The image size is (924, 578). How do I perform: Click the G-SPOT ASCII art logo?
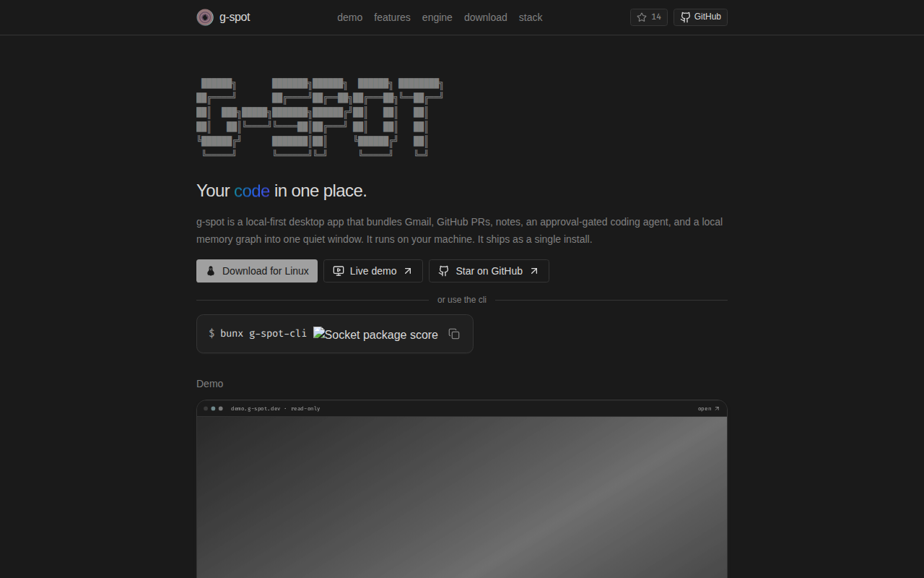319,117
